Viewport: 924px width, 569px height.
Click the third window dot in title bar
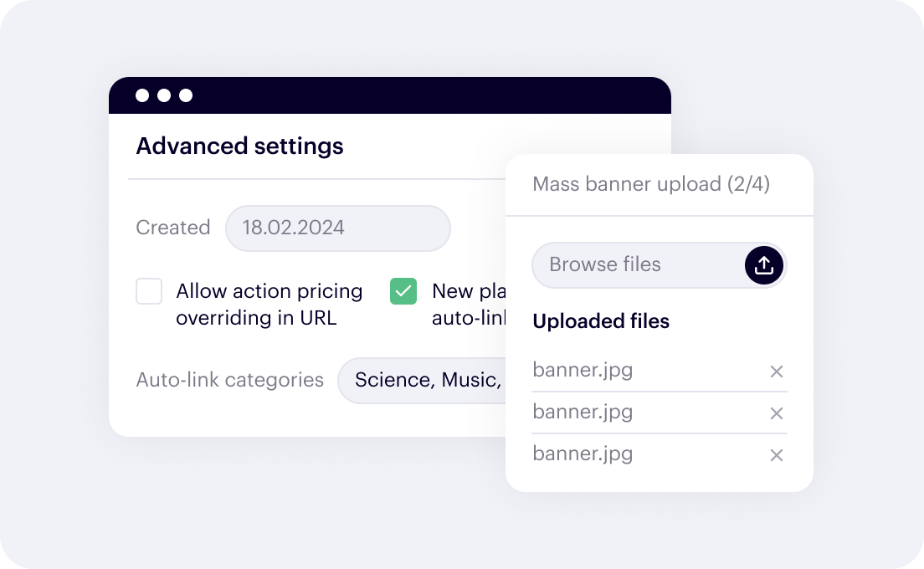point(186,95)
